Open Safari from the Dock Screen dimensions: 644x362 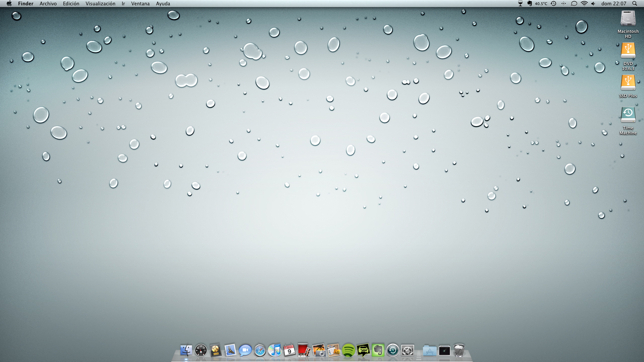pyautogui.click(x=260, y=351)
